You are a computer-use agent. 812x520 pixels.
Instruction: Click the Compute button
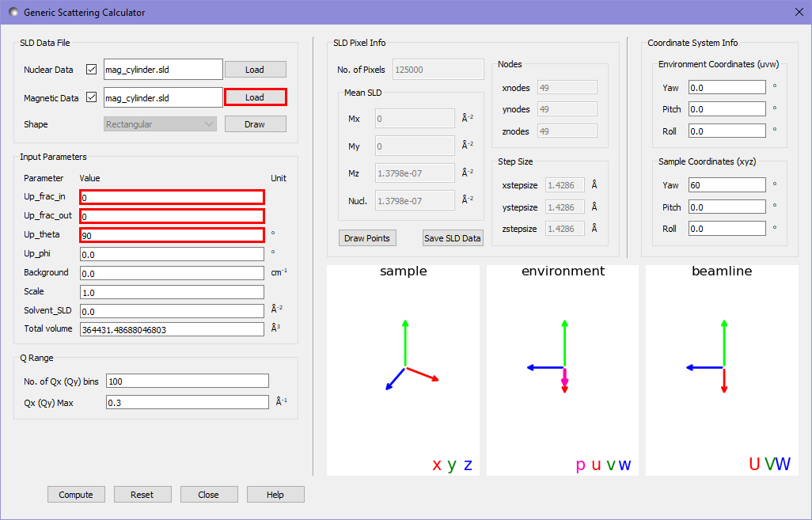76,494
